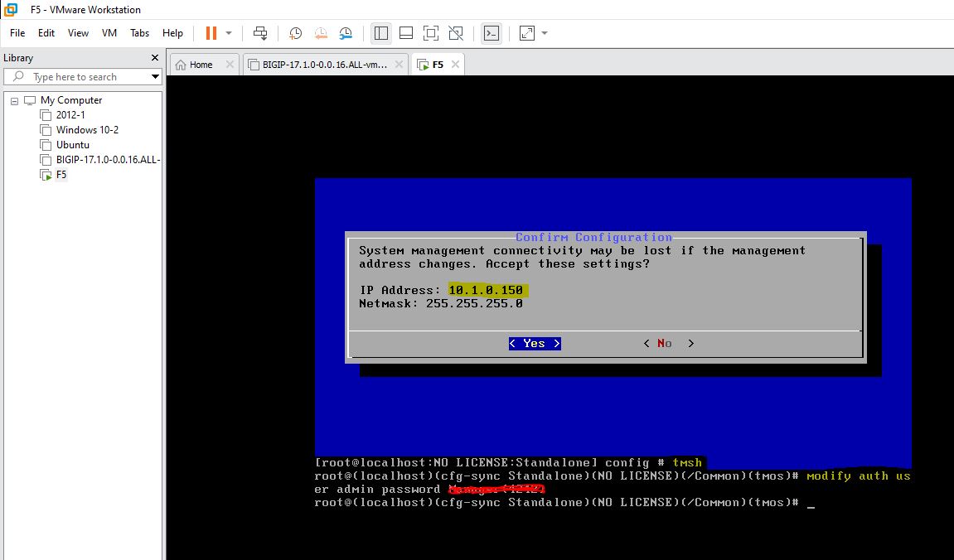Click the console view icon
The height and width of the screenshot is (560, 954).
[x=492, y=33]
